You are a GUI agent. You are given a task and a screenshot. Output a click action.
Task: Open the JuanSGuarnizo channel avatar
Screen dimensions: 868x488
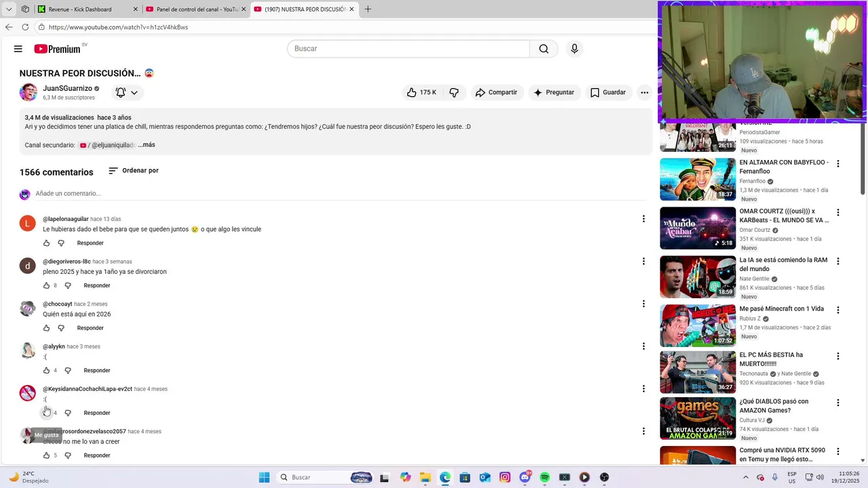pos(28,92)
